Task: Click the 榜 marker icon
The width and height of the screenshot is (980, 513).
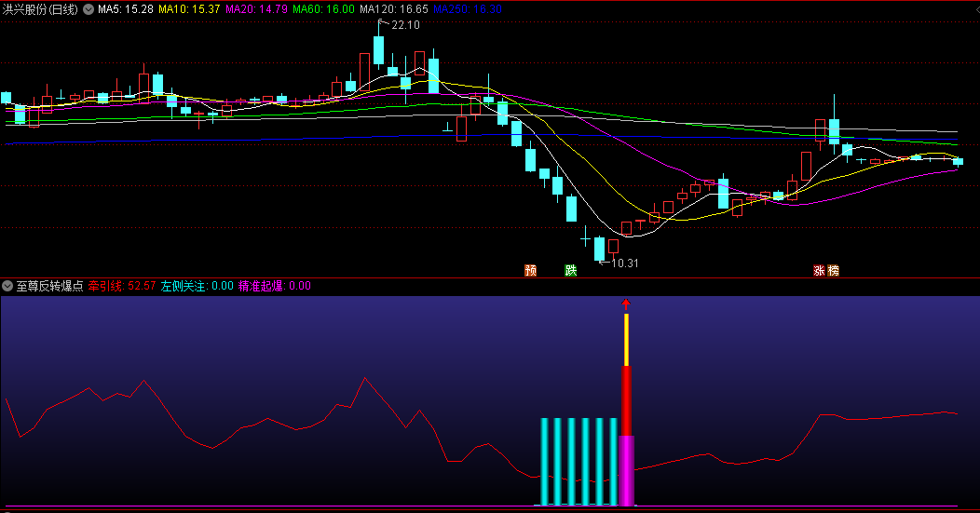Action: click(833, 270)
